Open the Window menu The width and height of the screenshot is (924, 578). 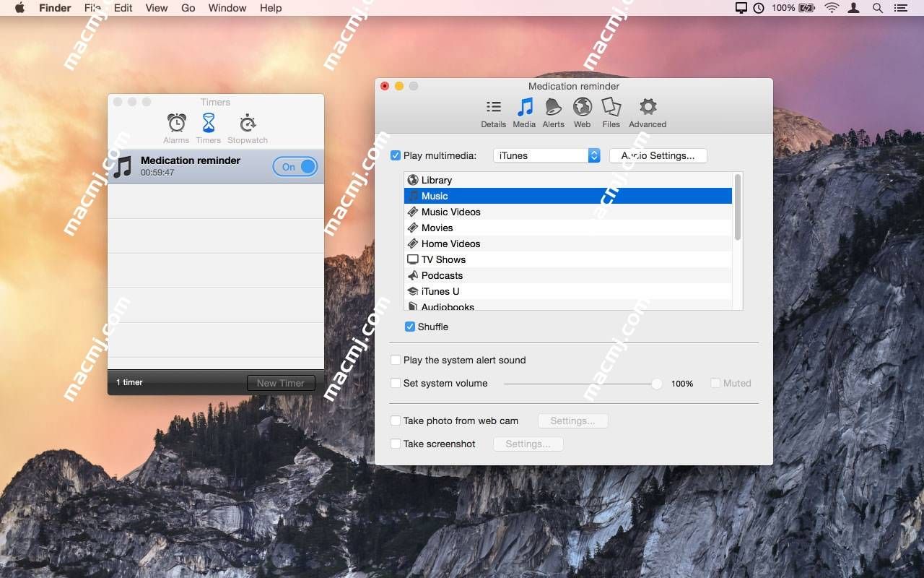(227, 8)
